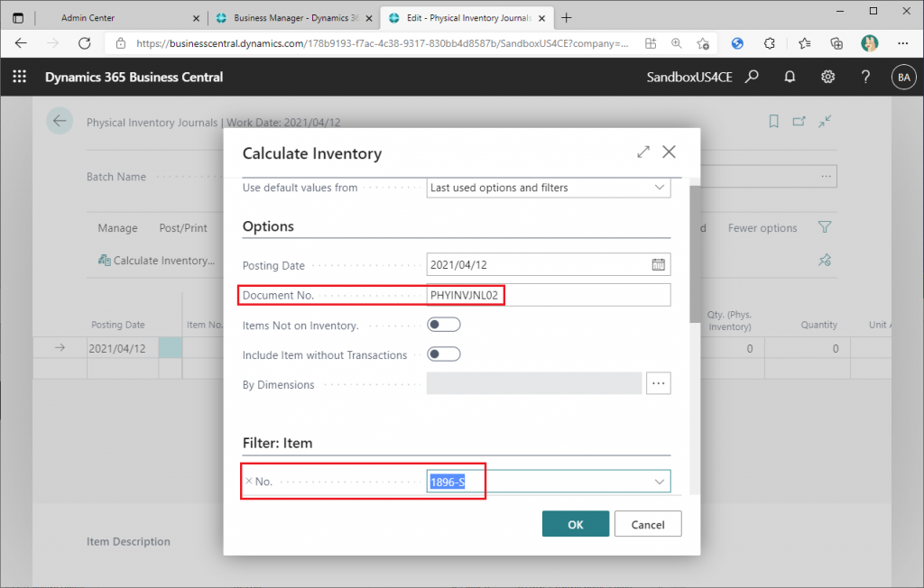Screen dimensions: 924x588
Task: Click the SandboxUS4CE environment name
Action: [689, 78]
